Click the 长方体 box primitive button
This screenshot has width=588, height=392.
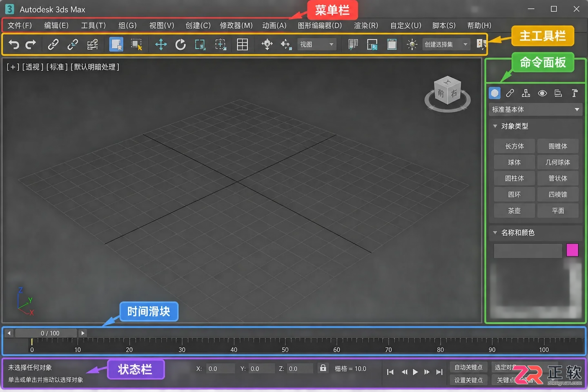click(x=514, y=146)
